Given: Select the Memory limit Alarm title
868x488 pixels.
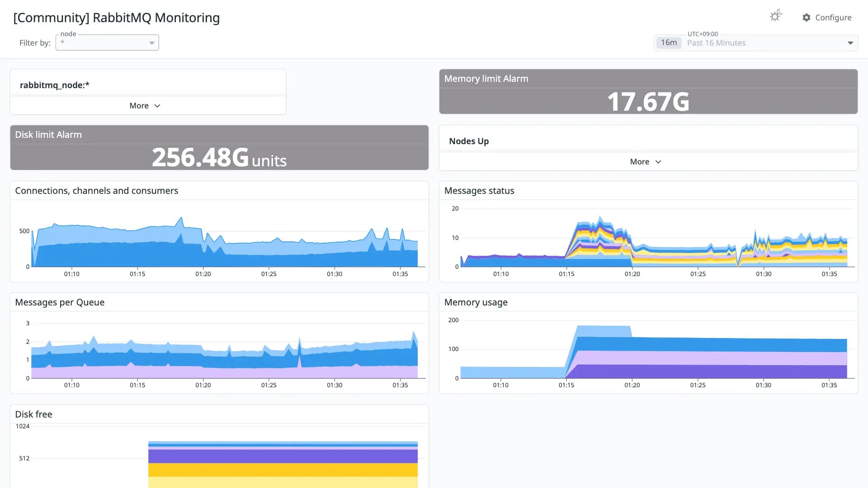Looking at the screenshot, I should (486, 79).
